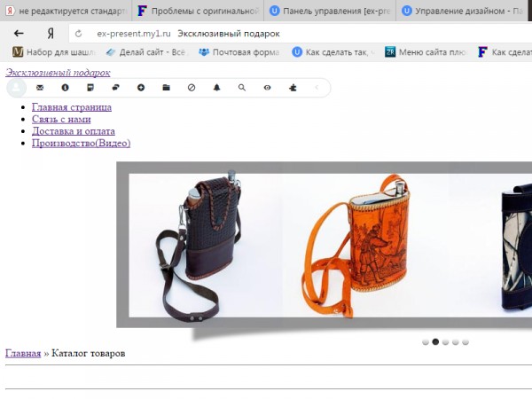Open 'Связь с нами' menu link

pyautogui.click(x=61, y=119)
